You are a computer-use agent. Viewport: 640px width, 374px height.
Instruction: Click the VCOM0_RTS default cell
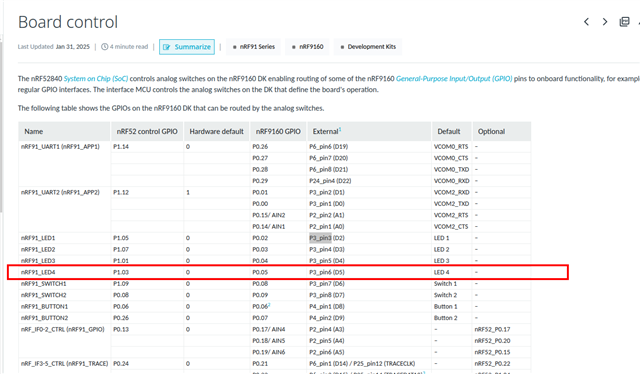[451, 147]
